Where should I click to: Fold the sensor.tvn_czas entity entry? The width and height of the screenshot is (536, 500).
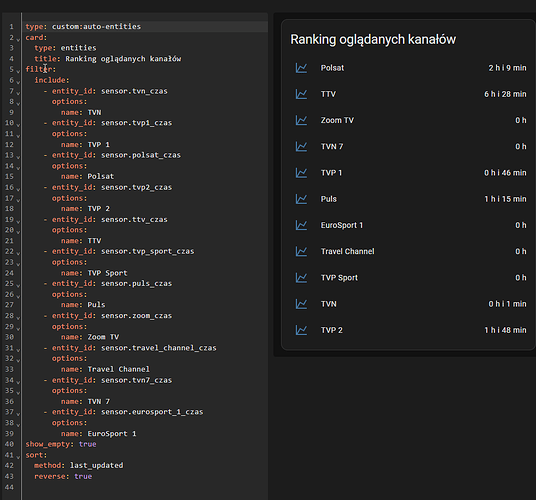pyautogui.click(x=18, y=93)
